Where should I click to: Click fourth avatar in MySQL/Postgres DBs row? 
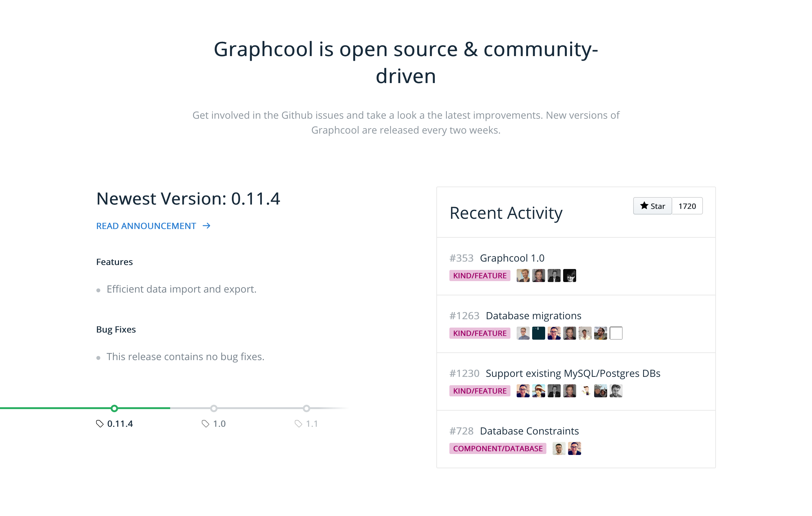coord(570,391)
